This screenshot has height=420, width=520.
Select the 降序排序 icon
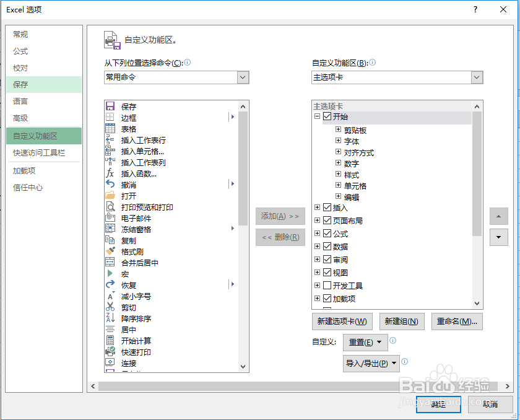point(110,318)
